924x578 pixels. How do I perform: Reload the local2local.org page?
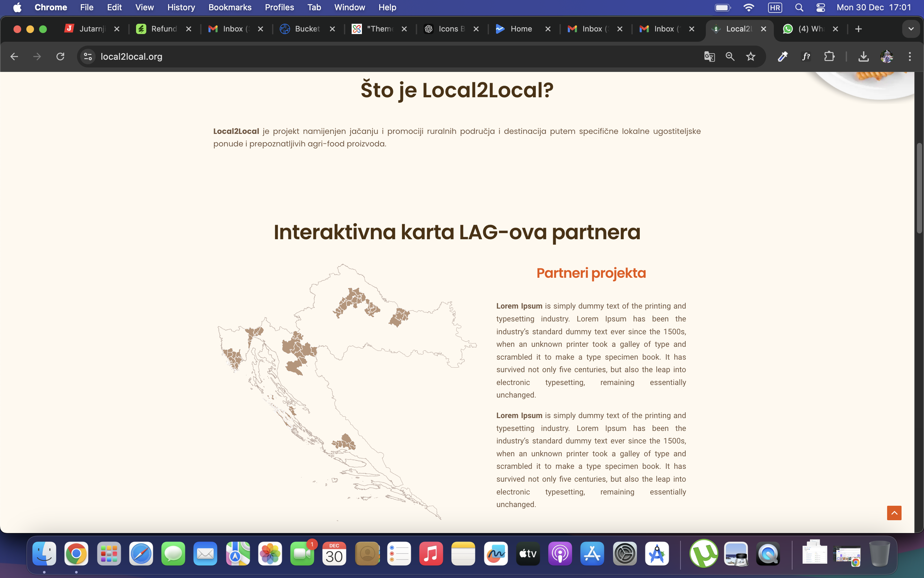[60, 57]
